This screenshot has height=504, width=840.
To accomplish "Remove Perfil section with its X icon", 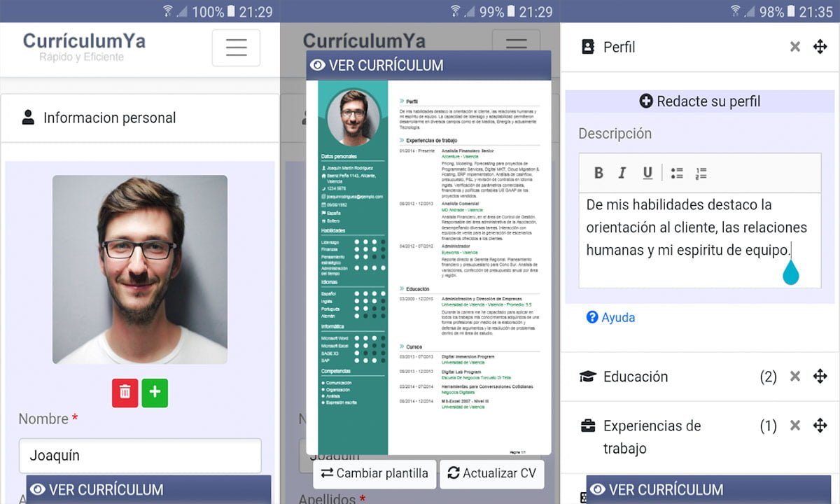I will point(795,47).
